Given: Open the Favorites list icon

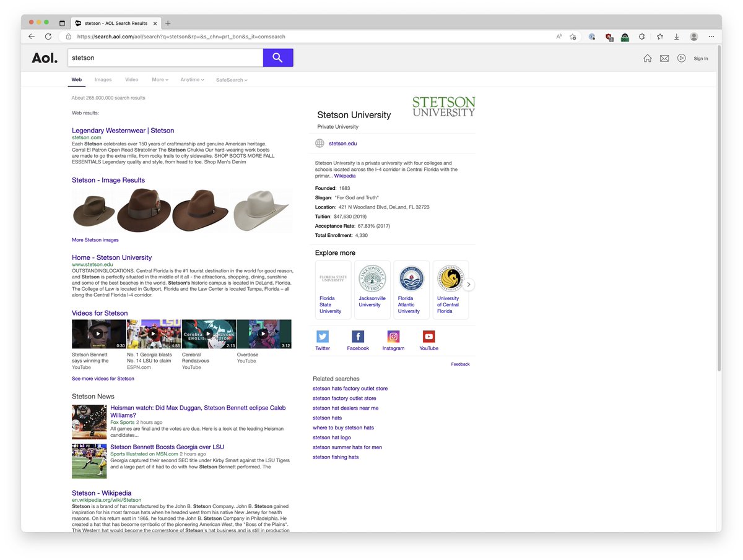Looking at the screenshot, I should point(660,37).
